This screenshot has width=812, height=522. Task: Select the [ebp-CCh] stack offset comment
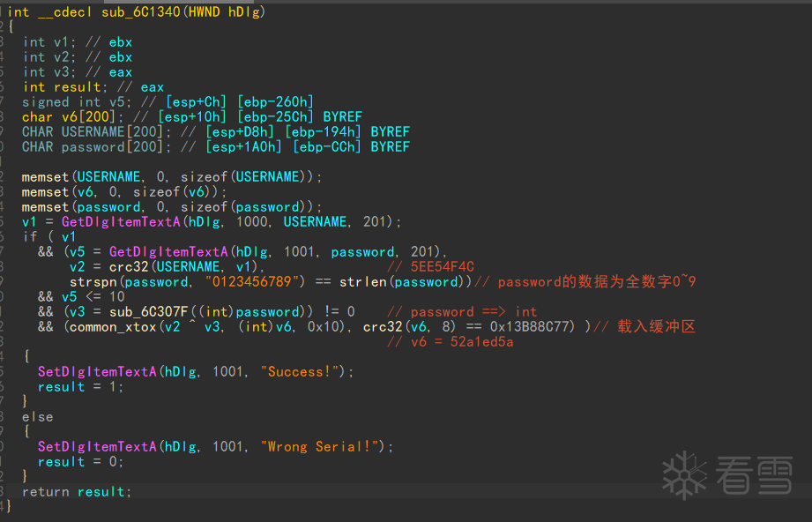(327, 147)
